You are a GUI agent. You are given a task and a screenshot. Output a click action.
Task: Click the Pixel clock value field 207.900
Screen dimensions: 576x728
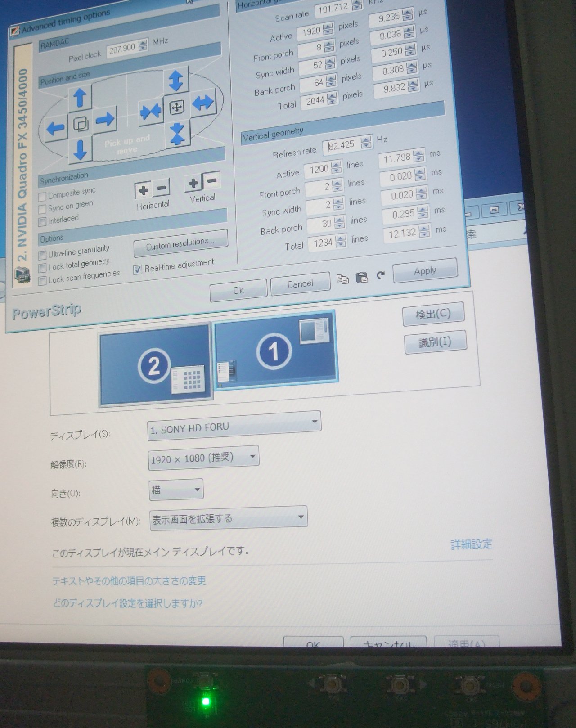point(122,49)
